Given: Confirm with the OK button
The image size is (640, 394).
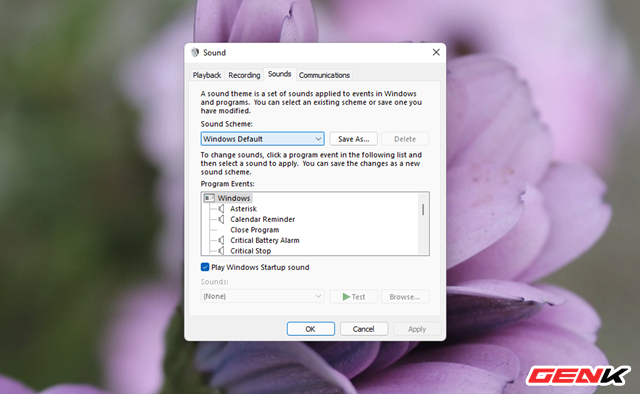Looking at the screenshot, I should tap(311, 329).
